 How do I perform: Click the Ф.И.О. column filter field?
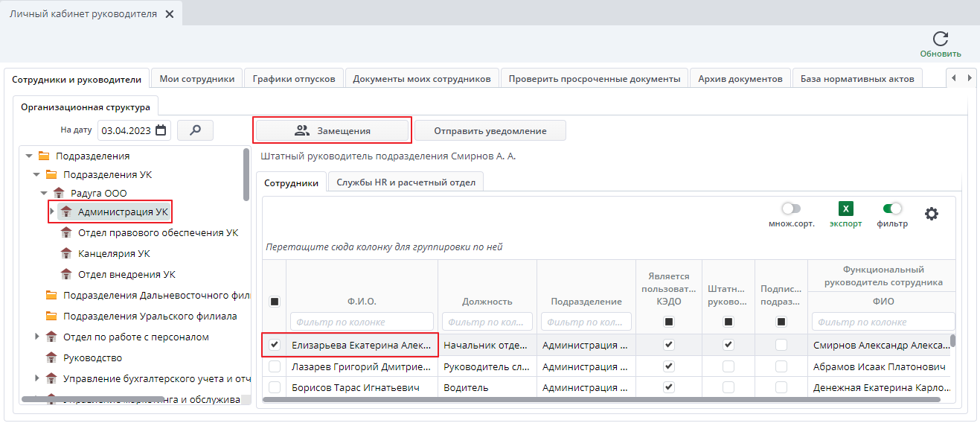[x=362, y=322]
